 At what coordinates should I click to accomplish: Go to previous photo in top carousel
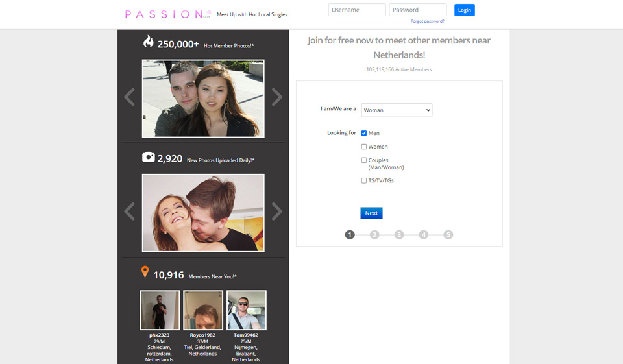tap(129, 97)
